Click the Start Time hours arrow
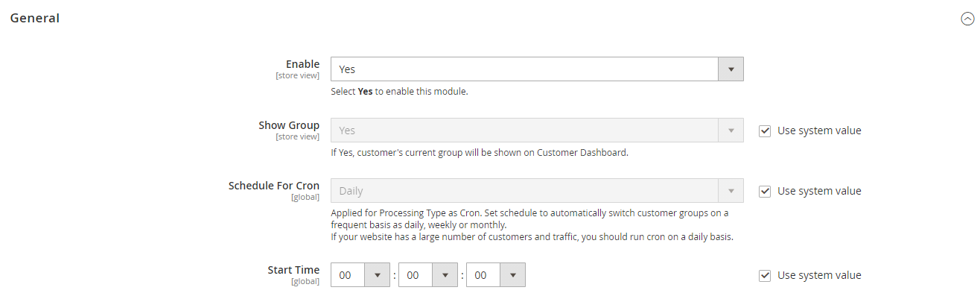The width and height of the screenshot is (980, 302). [377, 275]
